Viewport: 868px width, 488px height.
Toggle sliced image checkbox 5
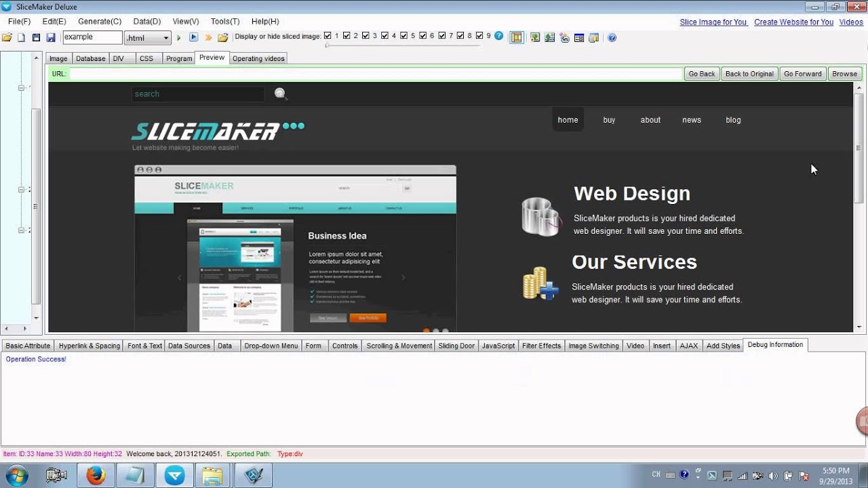403,36
